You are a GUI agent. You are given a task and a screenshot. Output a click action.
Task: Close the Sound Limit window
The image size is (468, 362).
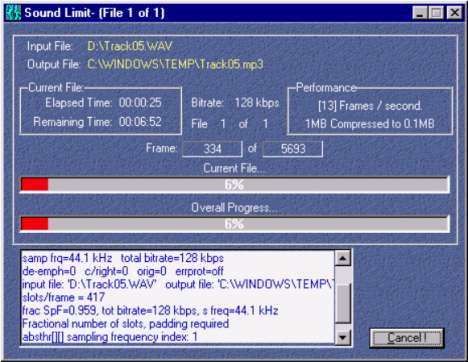coord(454,13)
